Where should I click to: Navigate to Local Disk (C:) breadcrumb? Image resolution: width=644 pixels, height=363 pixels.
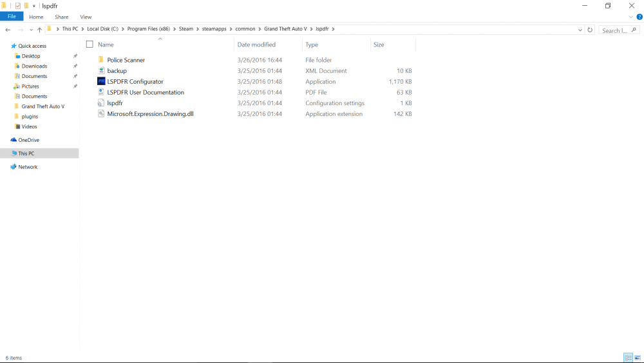102,29
